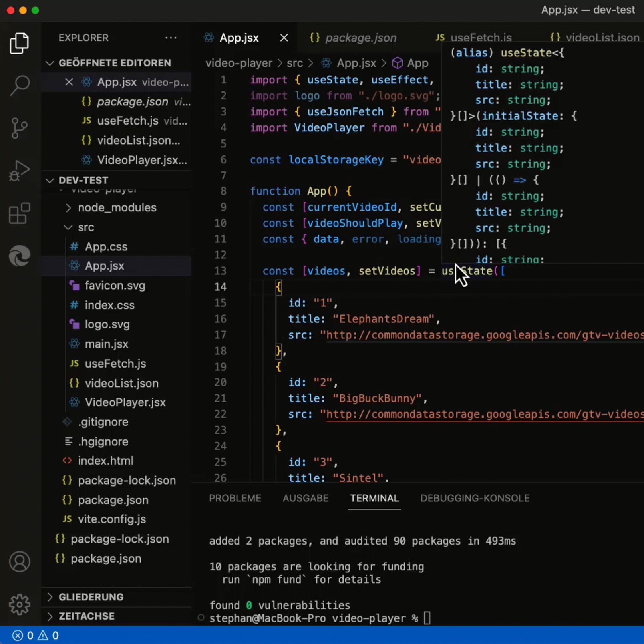Open the Search view in activity bar
The height and width of the screenshot is (644, 644).
click(x=19, y=85)
